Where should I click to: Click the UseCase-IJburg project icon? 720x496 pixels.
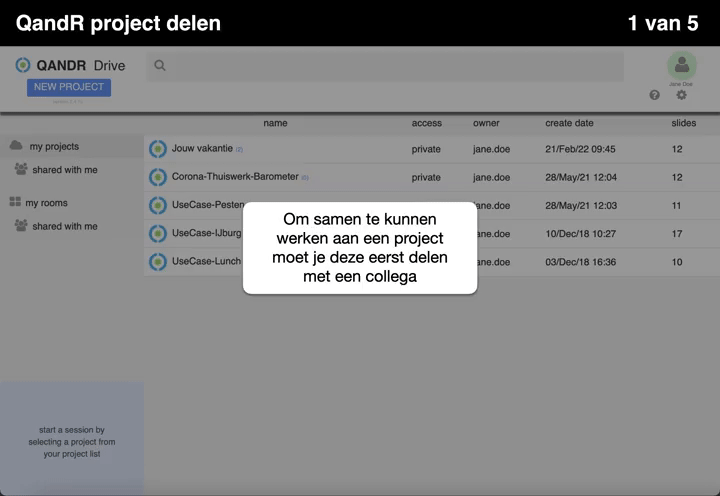pos(158,233)
